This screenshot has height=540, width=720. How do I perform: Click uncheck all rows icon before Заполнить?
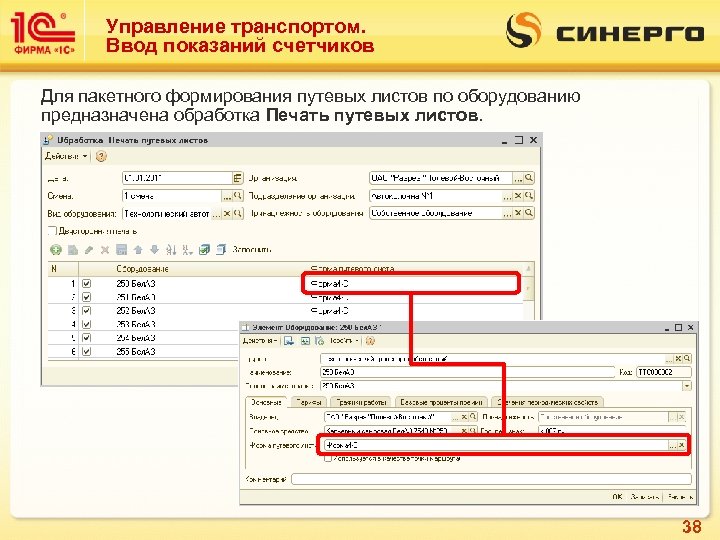tap(221, 250)
